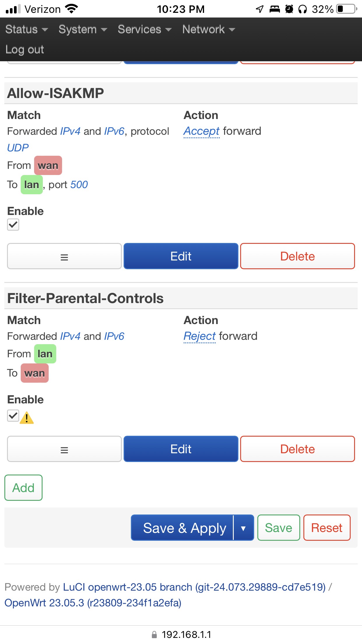Click the Log out link
This screenshot has width=362, height=644.
pos(25,50)
